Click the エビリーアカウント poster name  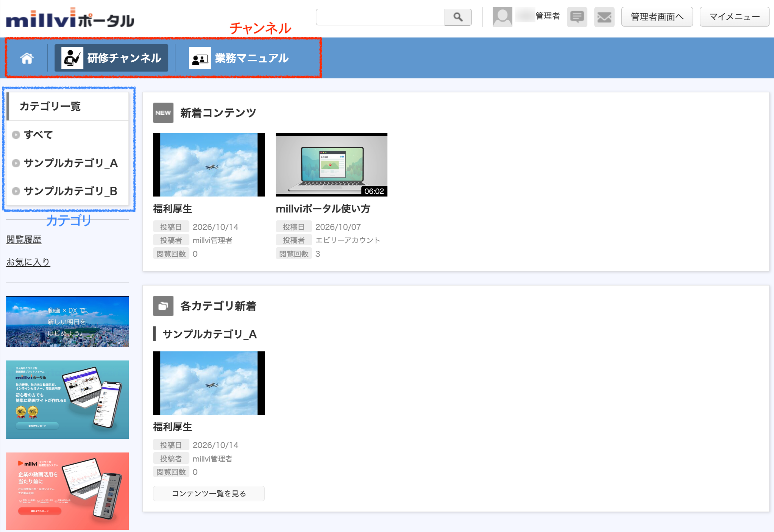348,240
